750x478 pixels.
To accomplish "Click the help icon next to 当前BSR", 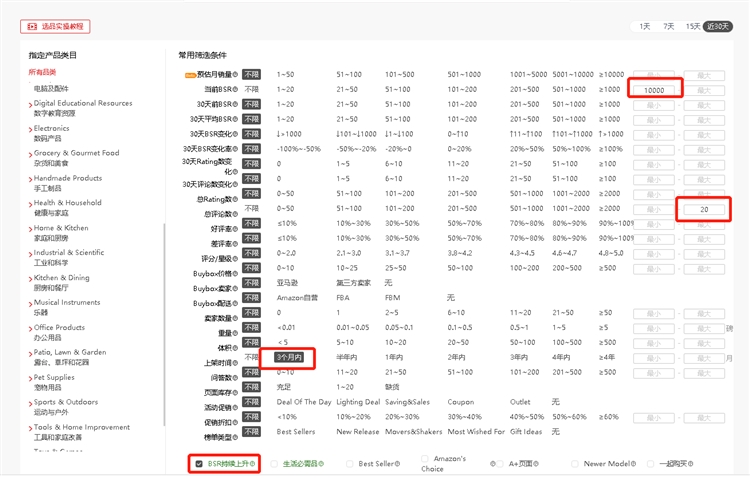I will [235, 89].
